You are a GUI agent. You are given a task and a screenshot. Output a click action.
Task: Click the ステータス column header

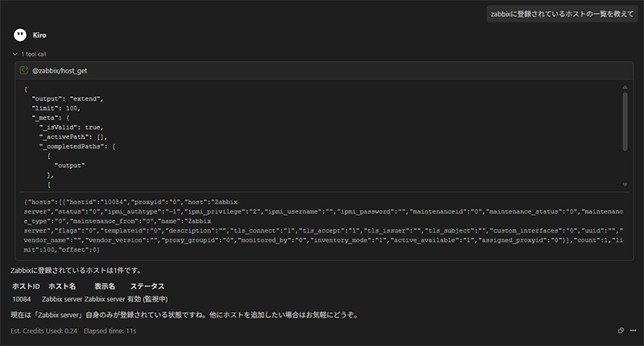click(x=147, y=286)
